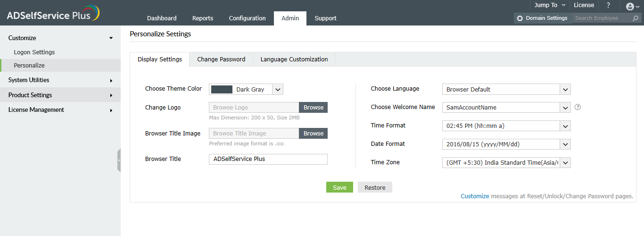The width and height of the screenshot is (644, 236).
Task: Select Logon Settings in the sidebar
Action: point(34,52)
